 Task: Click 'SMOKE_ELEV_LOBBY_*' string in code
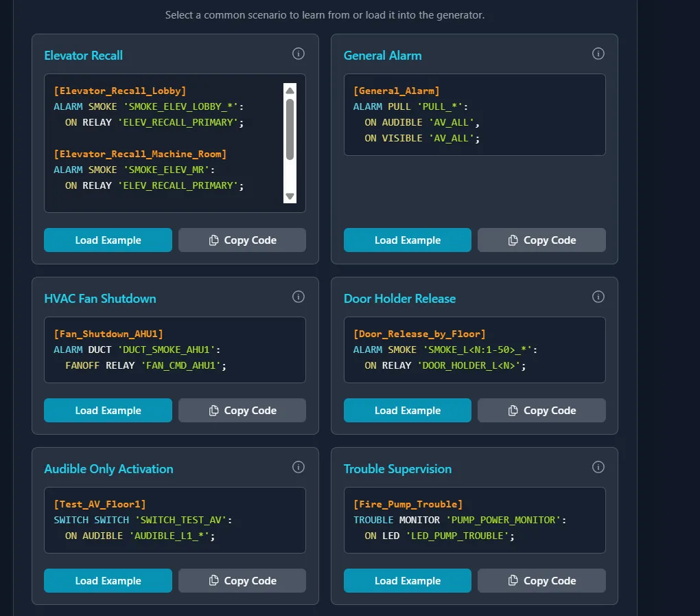[x=180, y=106]
